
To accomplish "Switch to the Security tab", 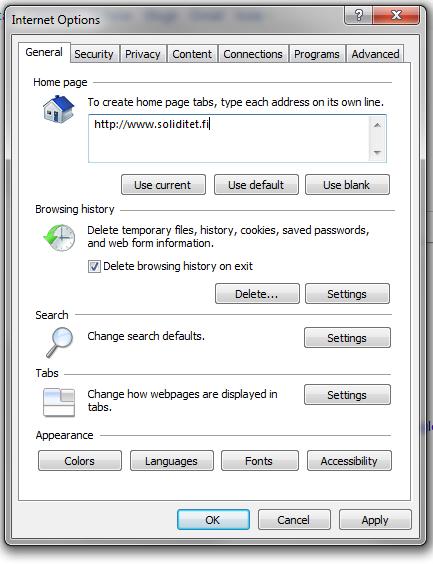I will (94, 54).
